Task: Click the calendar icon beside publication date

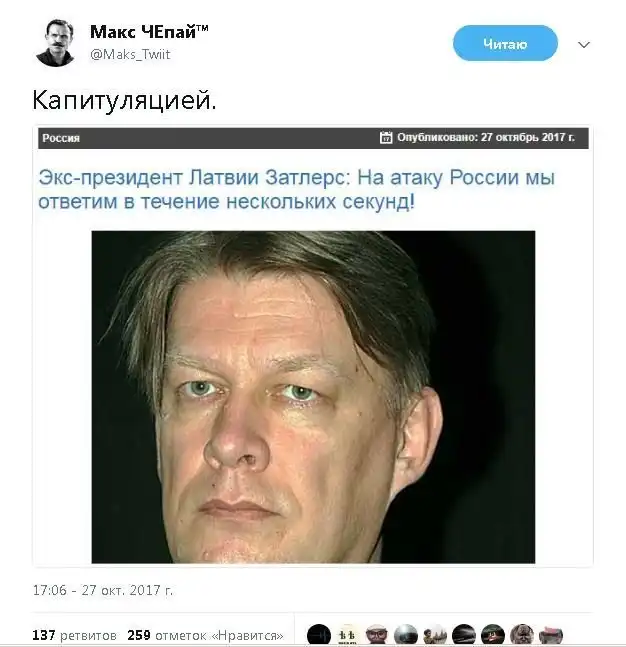Action: point(386,137)
